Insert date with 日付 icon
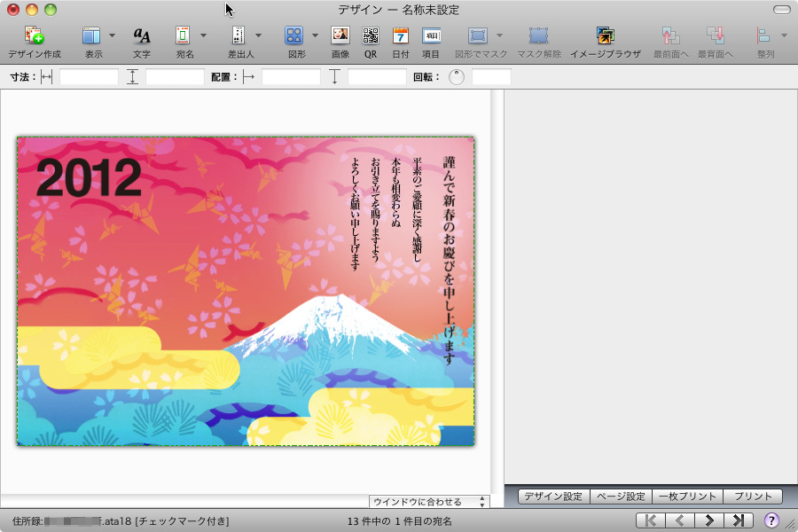This screenshot has width=798, height=532. click(x=400, y=36)
